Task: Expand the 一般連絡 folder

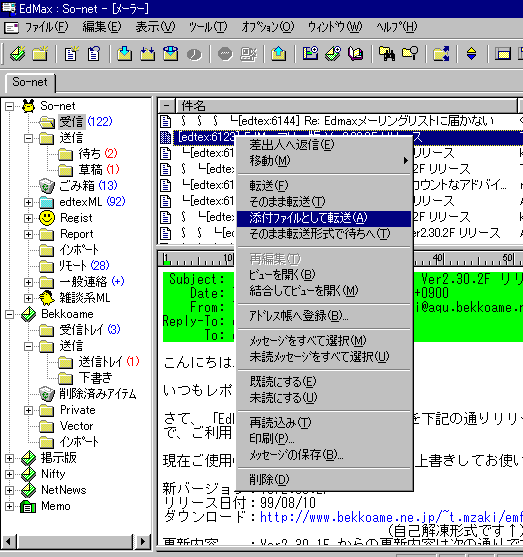Action: click(x=28, y=282)
